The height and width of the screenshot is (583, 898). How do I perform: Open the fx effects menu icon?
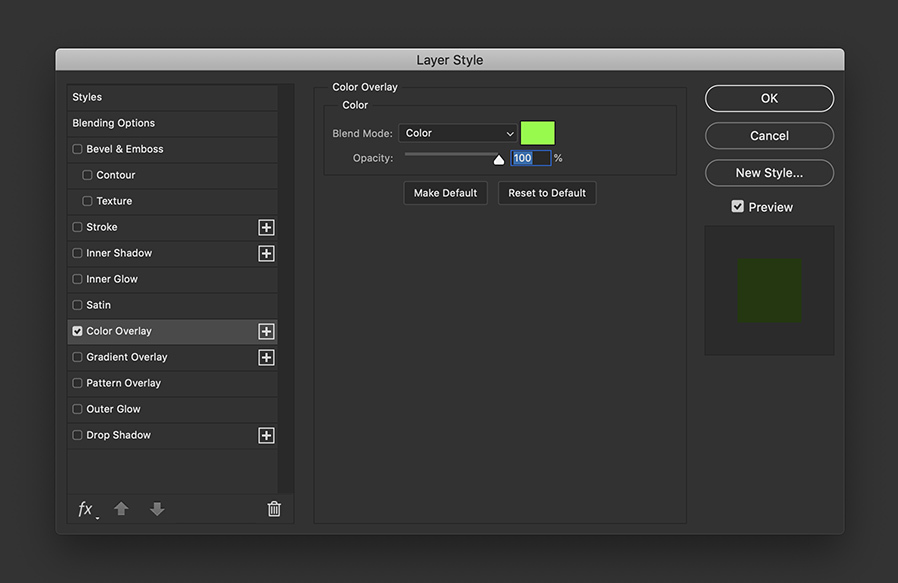coord(87,509)
